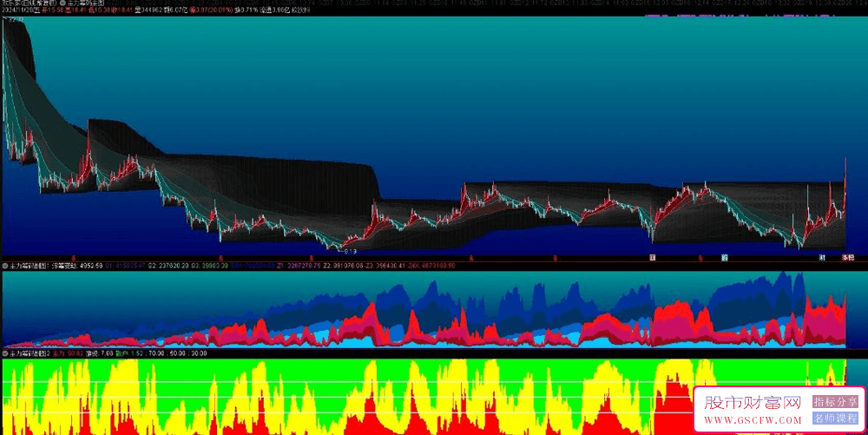Click the blue boxed event marker under the main chart
The width and height of the screenshot is (868, 435).
point(723,258)
